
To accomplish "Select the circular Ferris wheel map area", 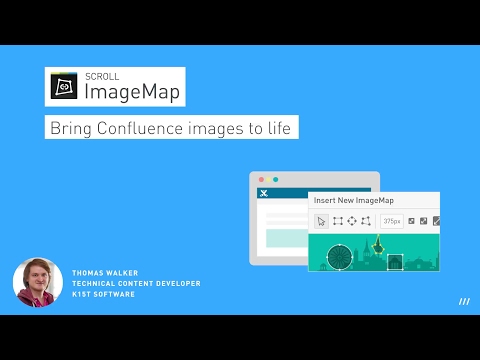I will click(340, 257).
